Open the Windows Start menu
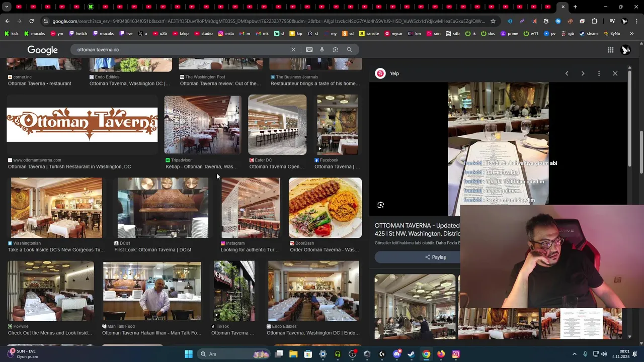644x362 pixels. click(x=188, y=354)
